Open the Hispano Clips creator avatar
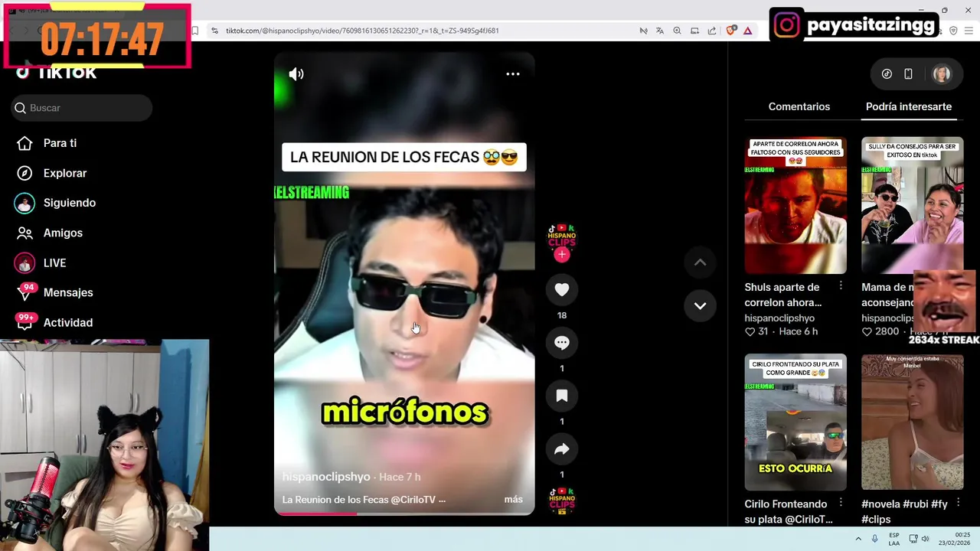 click(562, 236)
